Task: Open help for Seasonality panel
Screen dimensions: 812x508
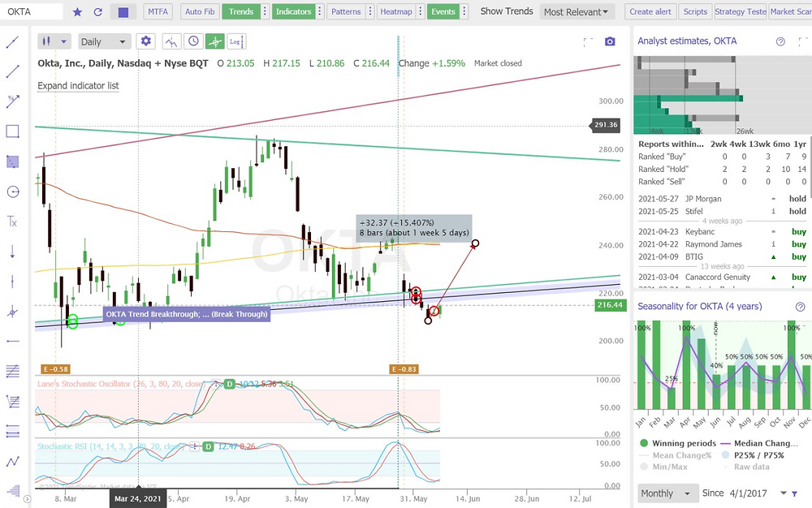Action: click(800, 308)
